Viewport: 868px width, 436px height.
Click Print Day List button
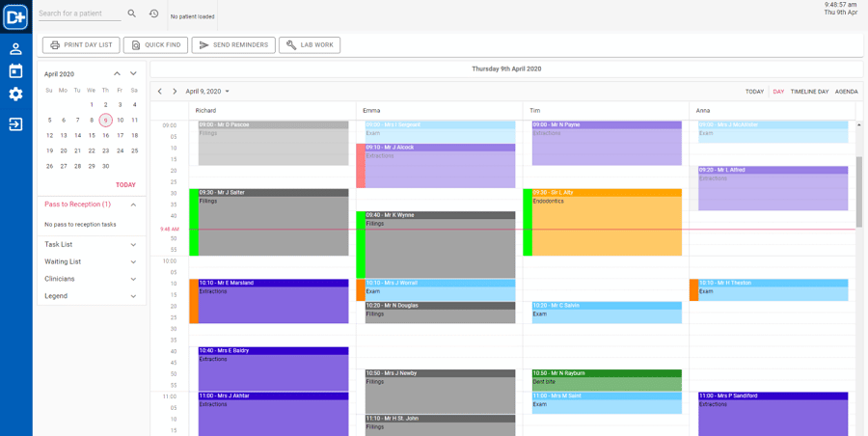click(81, 45)
